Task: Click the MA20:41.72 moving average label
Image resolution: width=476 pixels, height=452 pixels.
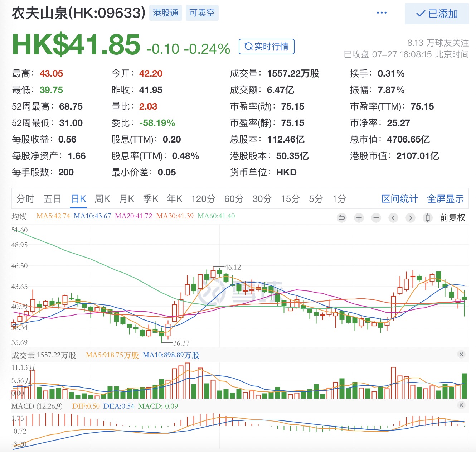Action: [133, 216]
